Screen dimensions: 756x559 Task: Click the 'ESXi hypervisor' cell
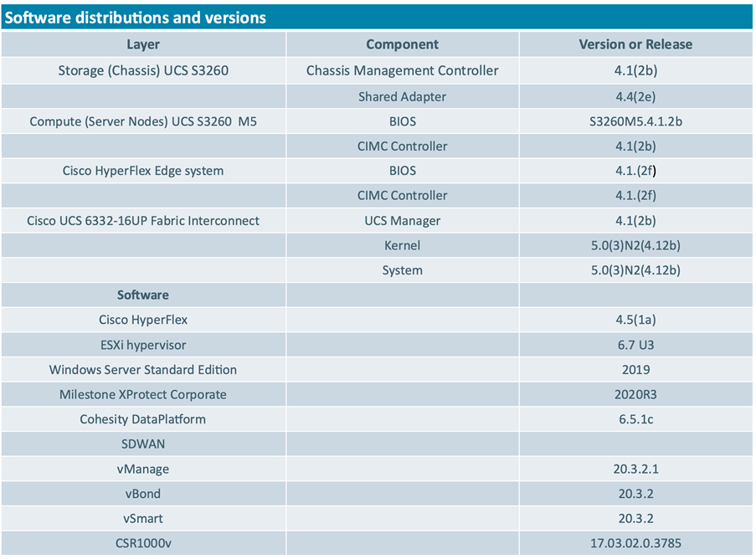[x=143, y=345]
